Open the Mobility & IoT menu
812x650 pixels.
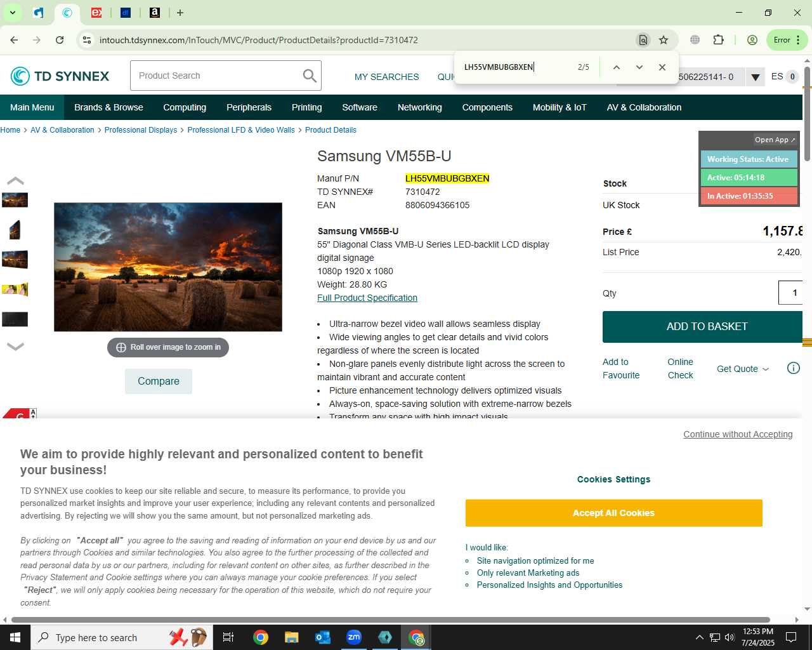pos(560,107)
